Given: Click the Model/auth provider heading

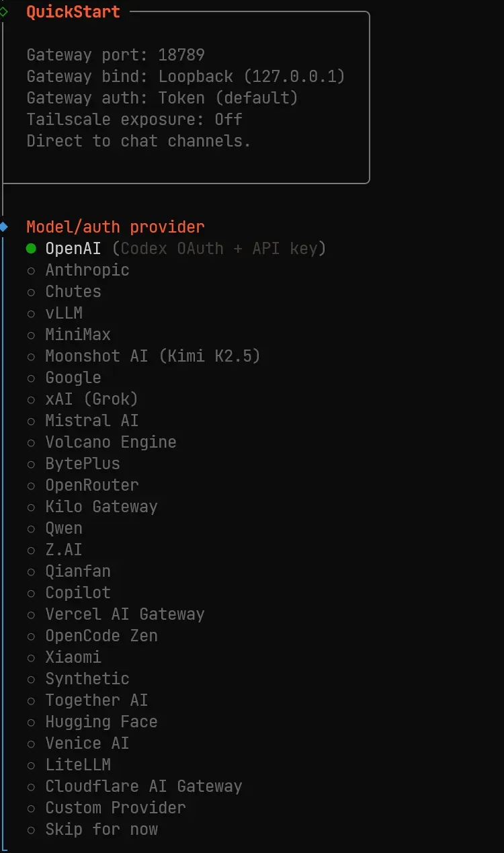Looking at the screenshot, I should point(114,227).
